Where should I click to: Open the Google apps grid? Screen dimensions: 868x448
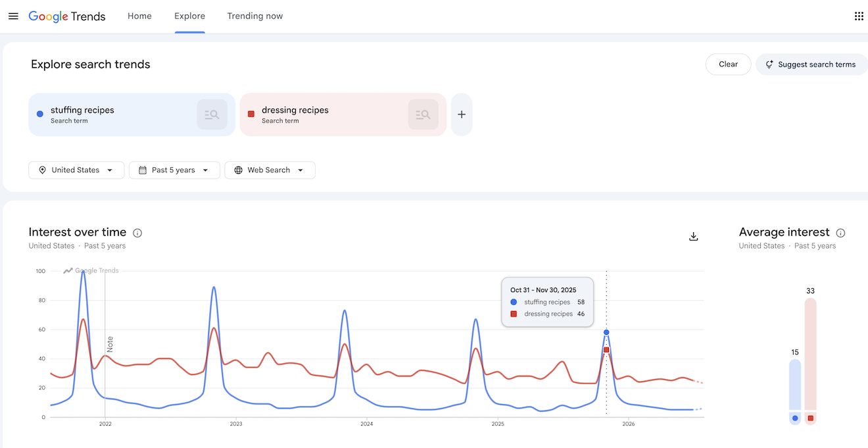[x=859, y=16]
